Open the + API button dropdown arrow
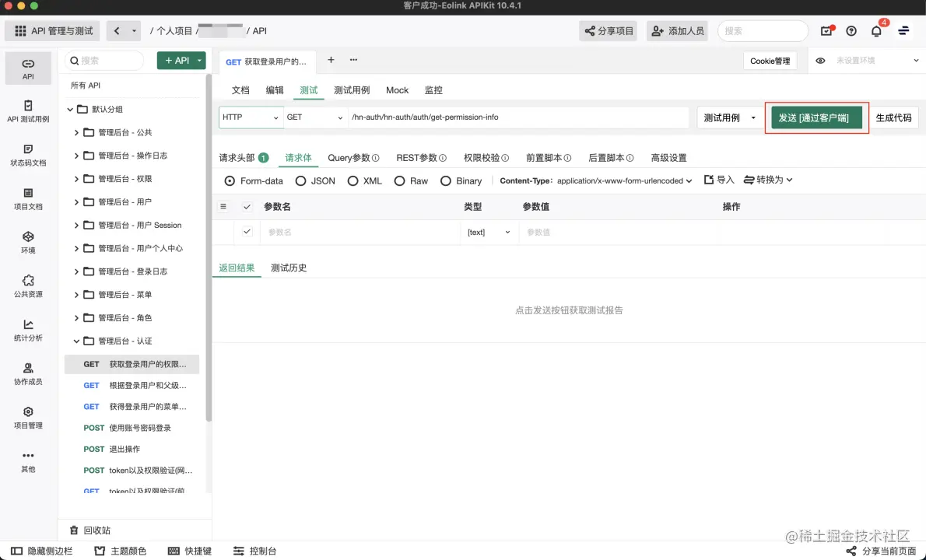The width and height of the screenshot is (926, 560). click(200, 60)
